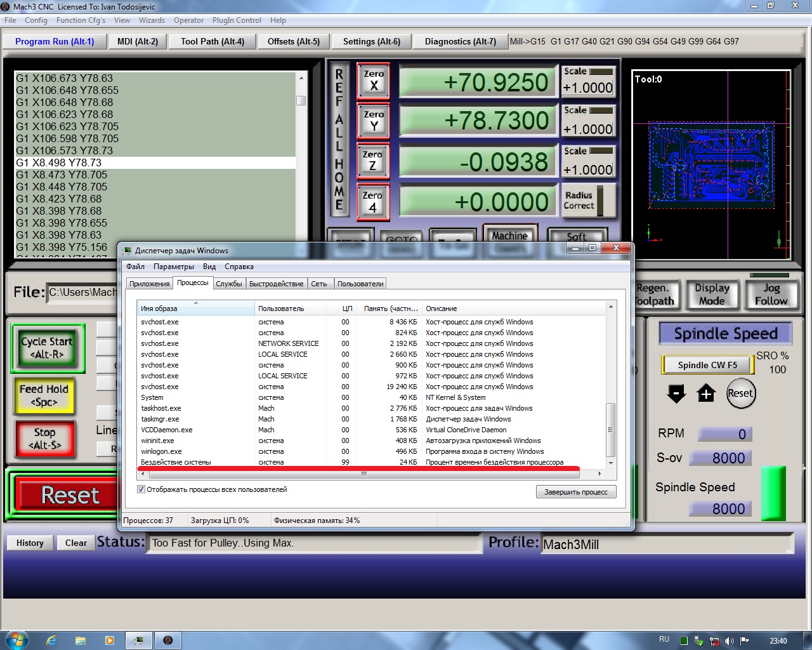Viewport: 812px width, 650px height.
Task: Open Windows Media Player from taskbar
Action: [110, 640]
